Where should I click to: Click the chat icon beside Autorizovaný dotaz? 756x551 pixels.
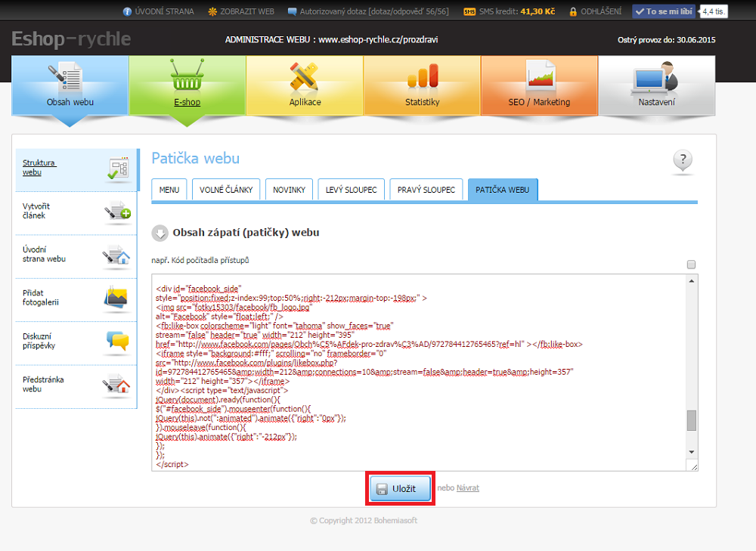[x=292, y=11]
